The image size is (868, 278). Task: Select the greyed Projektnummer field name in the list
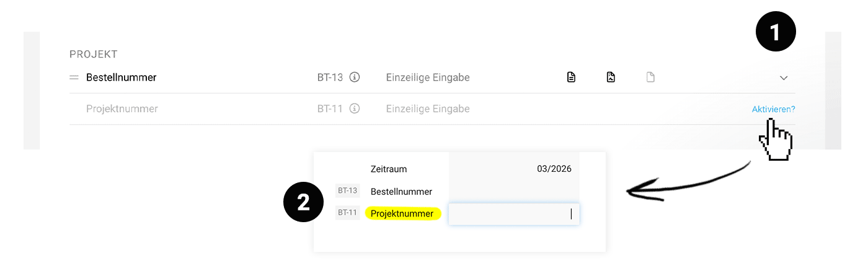(122, 109)
